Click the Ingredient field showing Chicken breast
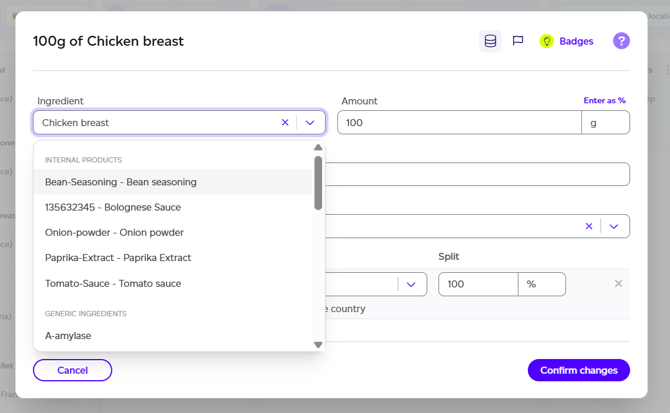Viewport: 670px width, 413px height. coord(179,123)
